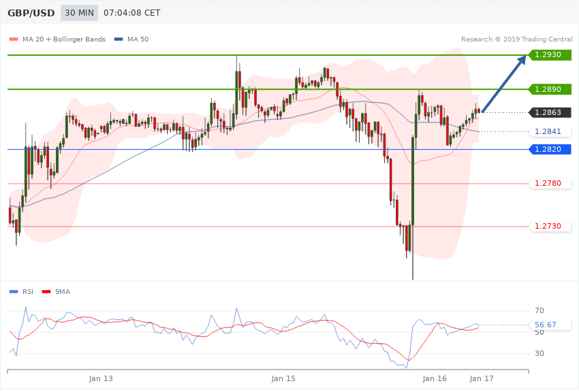Viewport: 579px width, 392px height.
Task: Select the 30 MIN timeframe badge
Action: click(x=80, y=13)
